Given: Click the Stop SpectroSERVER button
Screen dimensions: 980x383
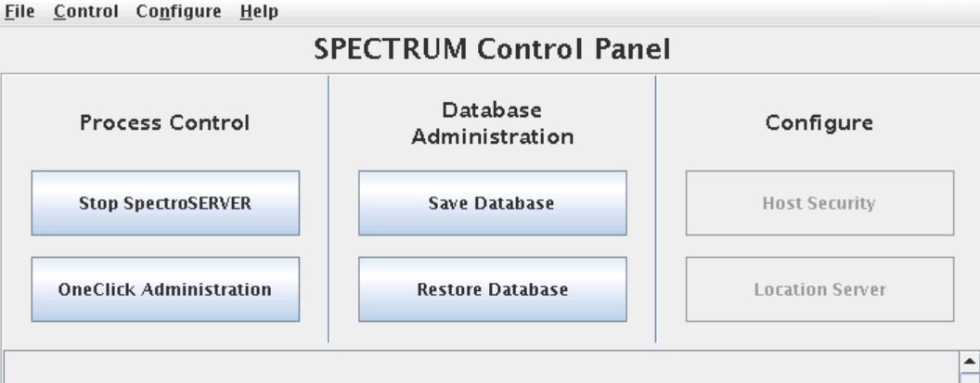Looking at the screenshot, I should 165,203.
